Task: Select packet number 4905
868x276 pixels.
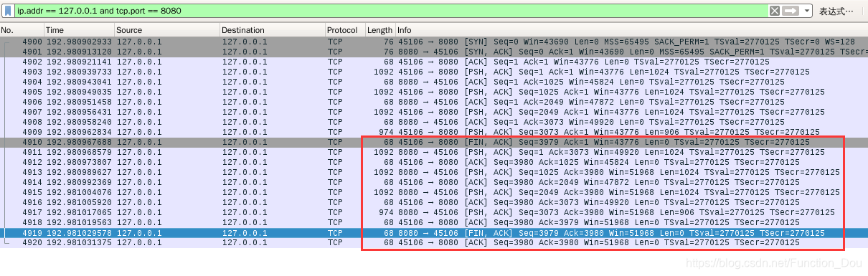Action: 434,92
